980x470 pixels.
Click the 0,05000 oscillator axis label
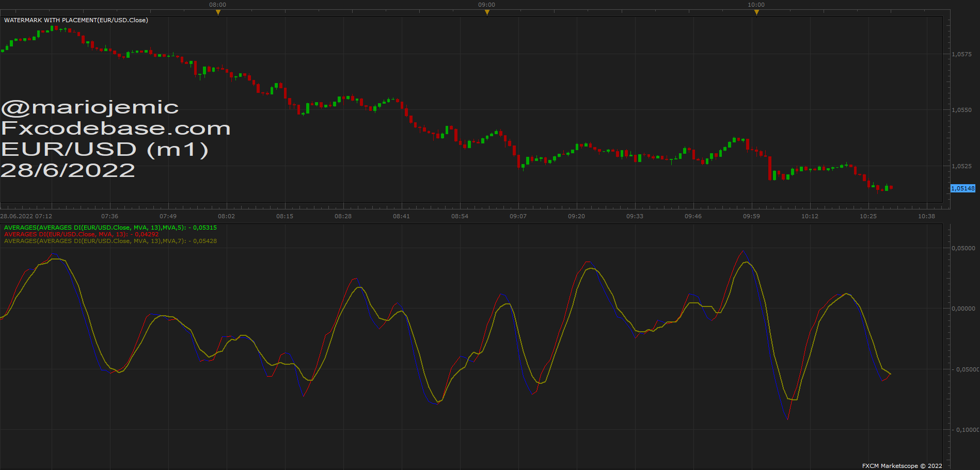coord(963,248)
